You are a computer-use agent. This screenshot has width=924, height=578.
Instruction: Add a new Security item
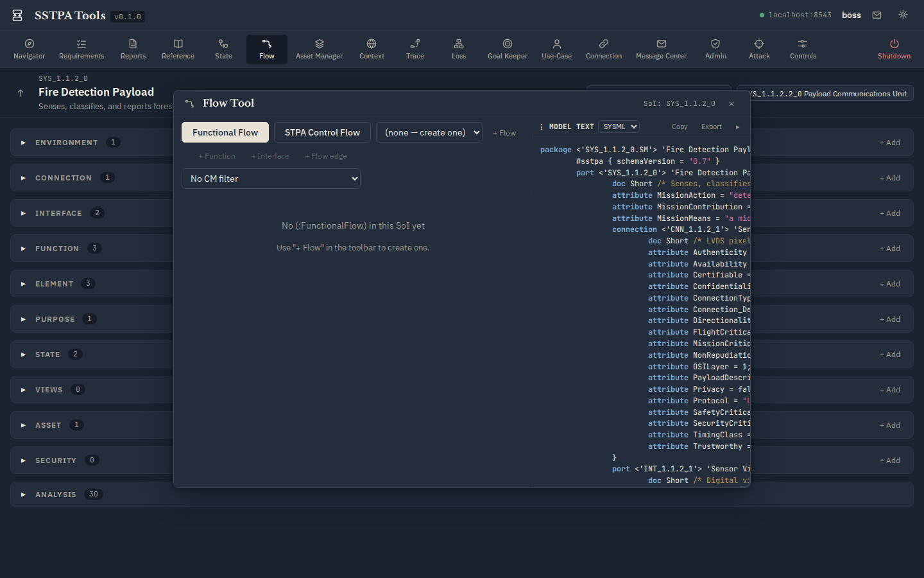tap(890, 460)
